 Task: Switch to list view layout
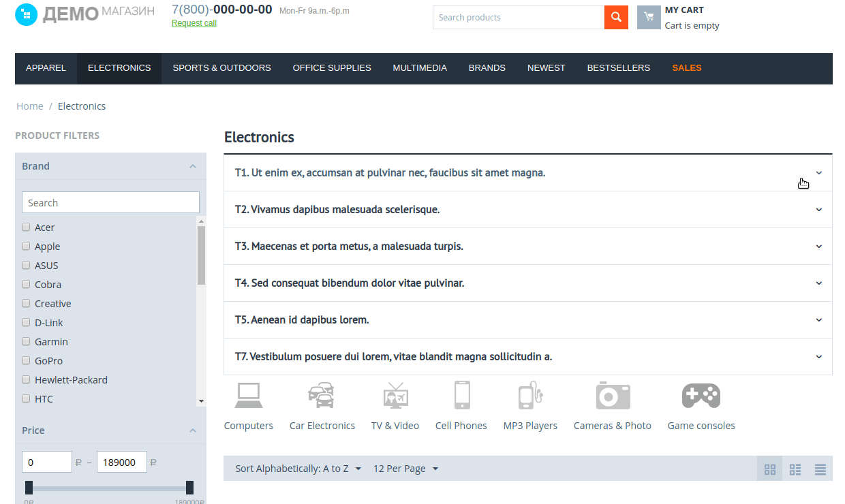(820, 469)
